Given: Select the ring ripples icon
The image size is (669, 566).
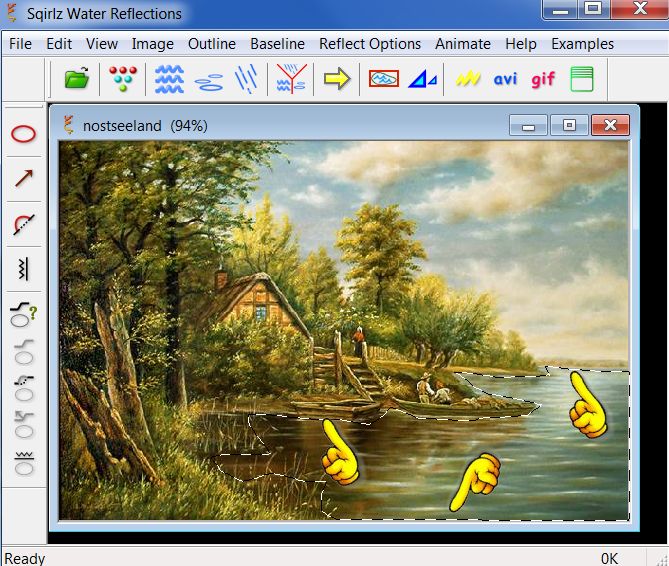Looking at the screenshot, I should click(x=209, y=82).
